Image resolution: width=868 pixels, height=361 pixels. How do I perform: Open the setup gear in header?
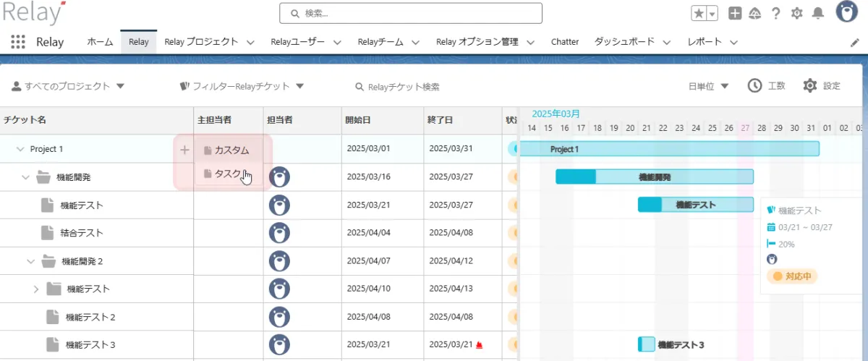click(x=797, y=13)
